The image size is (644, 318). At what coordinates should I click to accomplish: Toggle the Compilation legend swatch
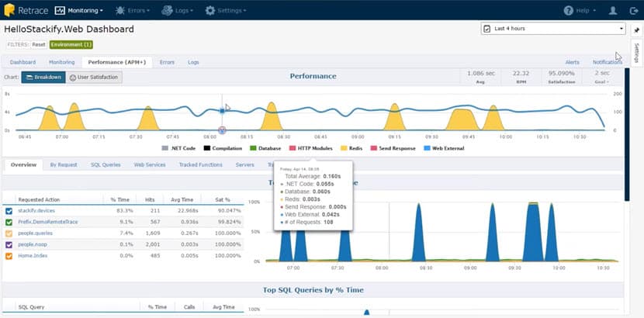(x=207, y=149)
